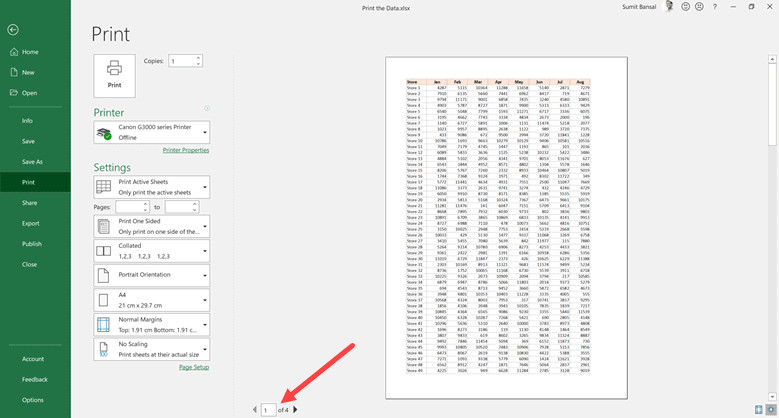This screenshot has width=779, height=418.
Task: Go to next preview page arrow
Action: [295, 410]
